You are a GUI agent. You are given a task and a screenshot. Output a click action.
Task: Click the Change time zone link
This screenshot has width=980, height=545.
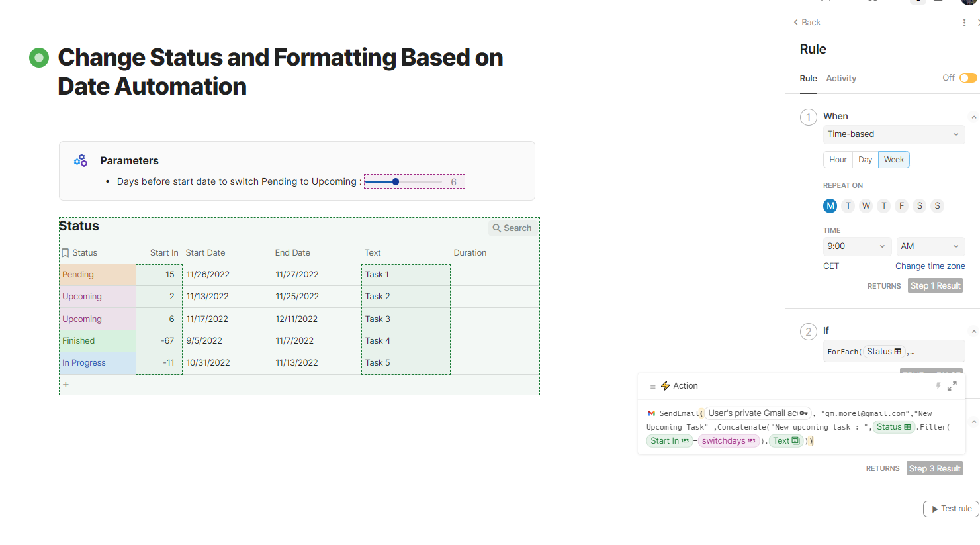point(930,266)
